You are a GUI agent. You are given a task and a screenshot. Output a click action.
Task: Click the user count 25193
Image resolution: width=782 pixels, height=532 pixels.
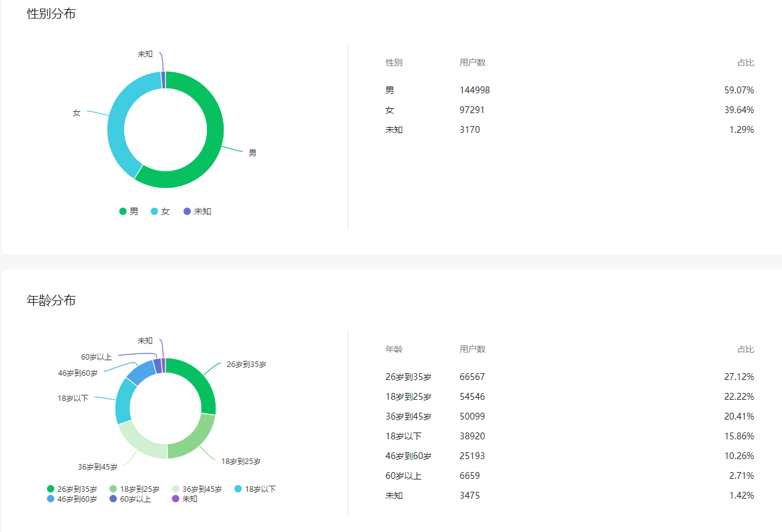[x=472, y=456]
